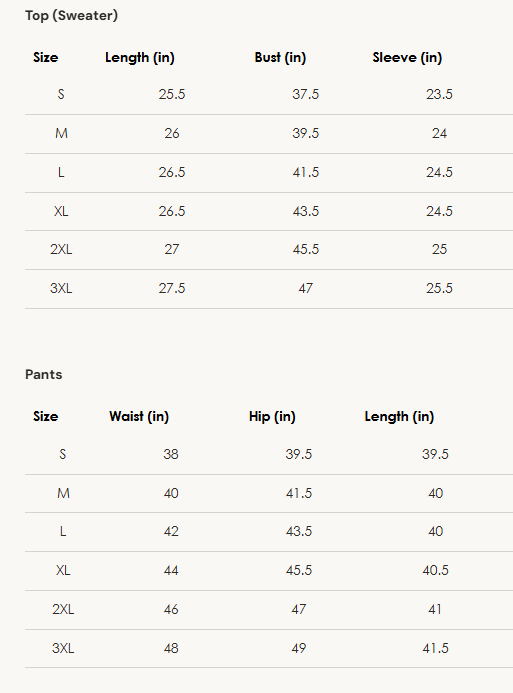Screen dimensions: 513x693
Task: Click the Hip (in) column header
Action: 272,416
